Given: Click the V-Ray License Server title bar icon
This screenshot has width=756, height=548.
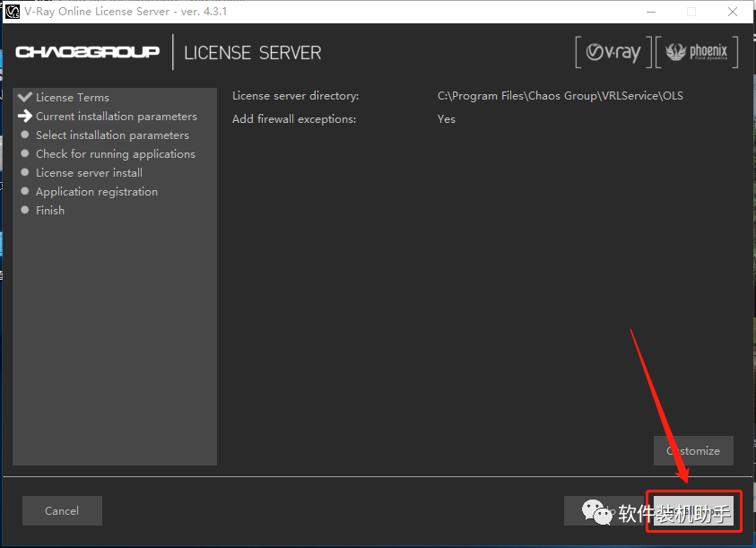Looking at the screenshot, I should (x=12, y=11).
